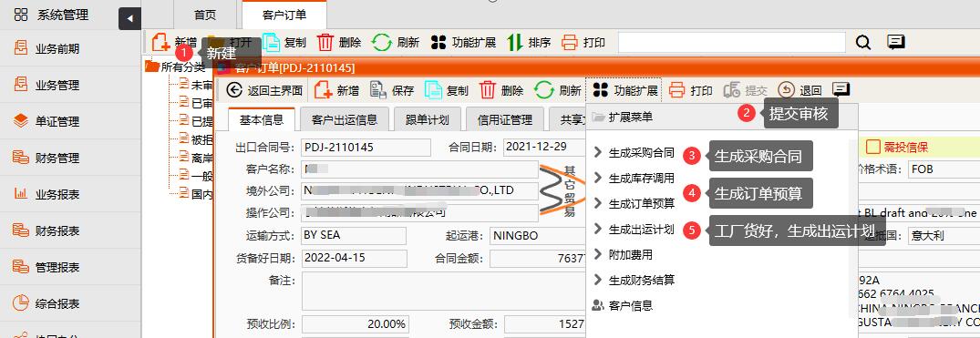Click the 返回主界面 back arrow icon
Screen dimensions: 980x338
coord(233,90)
